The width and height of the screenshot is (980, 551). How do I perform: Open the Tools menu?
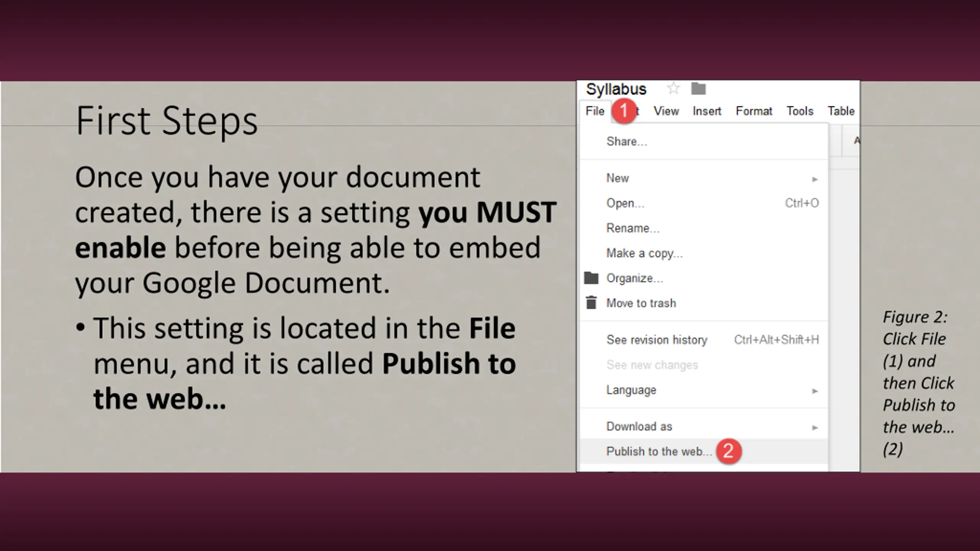[800, 111]
